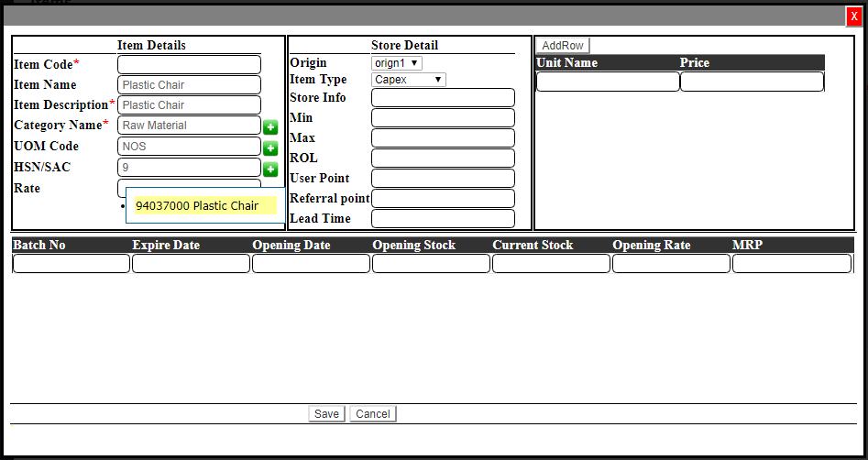Select the ROL input box

[x=443, y=159]
